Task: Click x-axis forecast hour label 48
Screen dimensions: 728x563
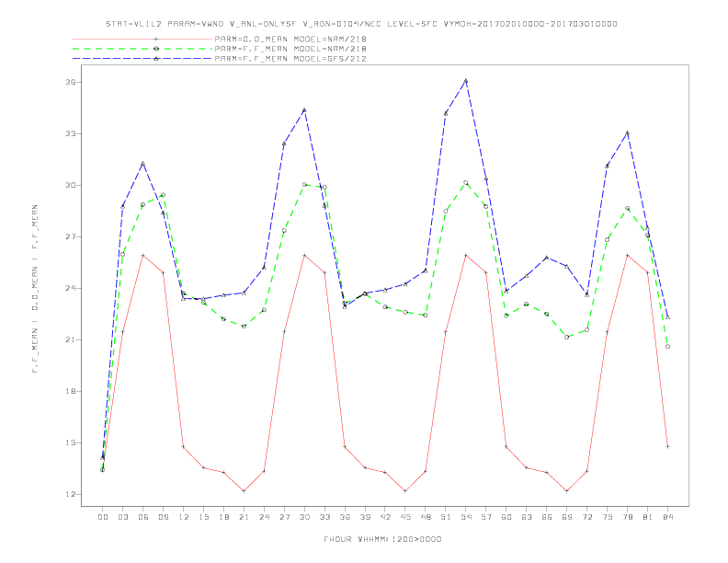Action: [x=426, y=517]
